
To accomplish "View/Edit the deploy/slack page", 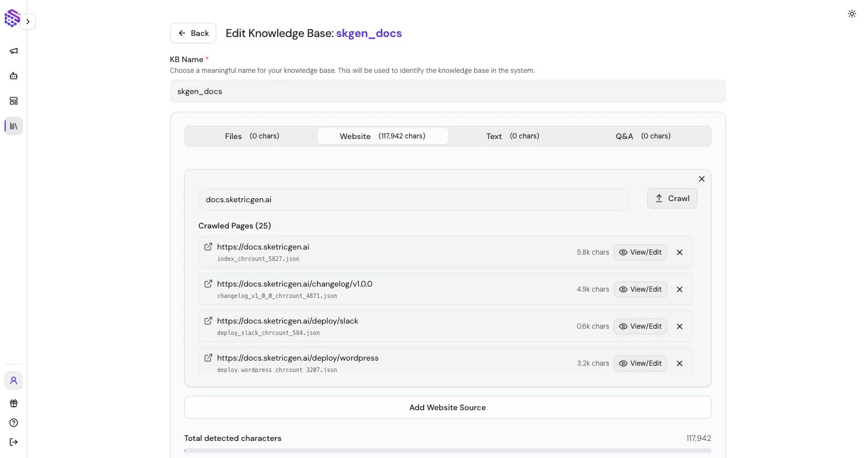I will click(x=640, y=326).
